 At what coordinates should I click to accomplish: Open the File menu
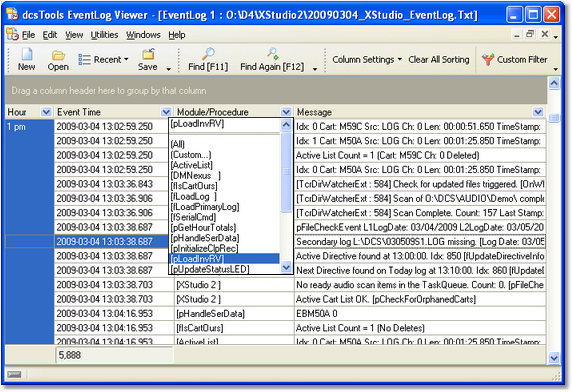(x=28, y=35)
